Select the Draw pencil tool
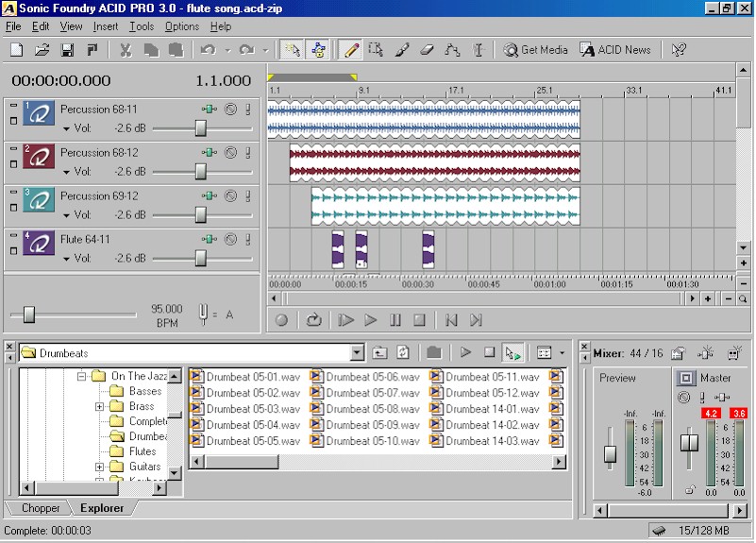The height and width of the screenshot is (543, 756). (x=351, y=50)
